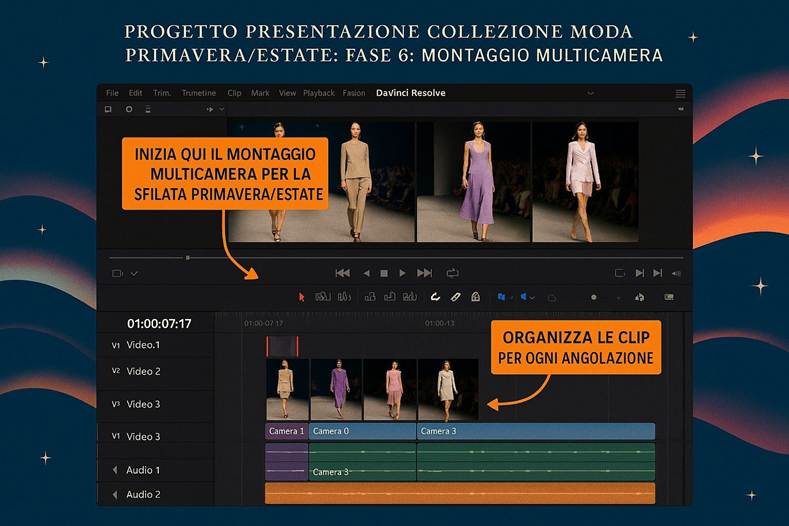
Task: Move the viewer scrubber handle
Action: [187, 258]
